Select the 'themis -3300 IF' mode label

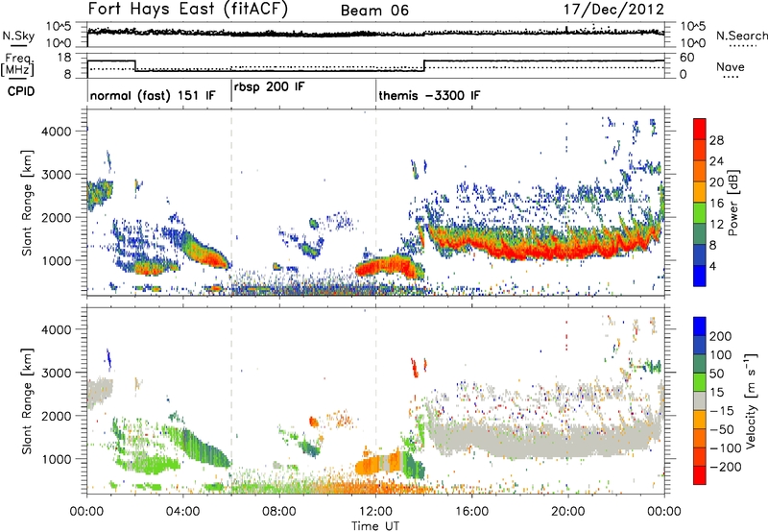pos(429,95)
